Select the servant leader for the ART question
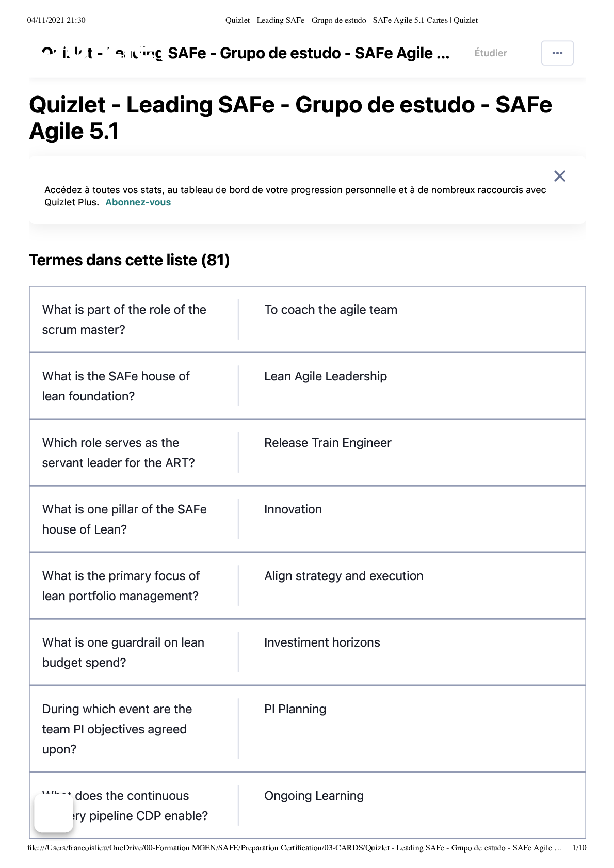 (119, 453)
